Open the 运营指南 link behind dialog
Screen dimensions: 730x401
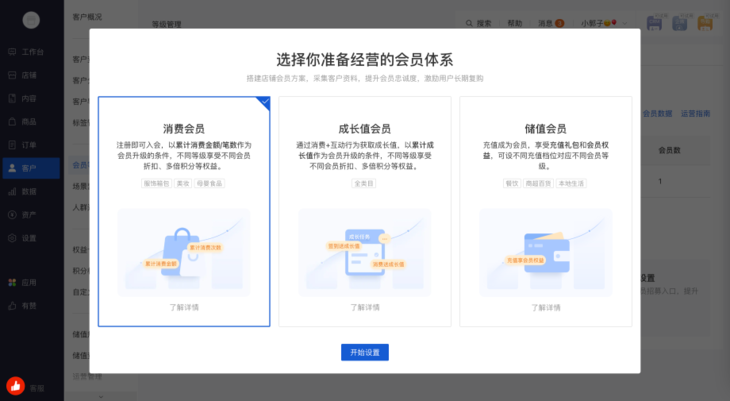point(696,114)
